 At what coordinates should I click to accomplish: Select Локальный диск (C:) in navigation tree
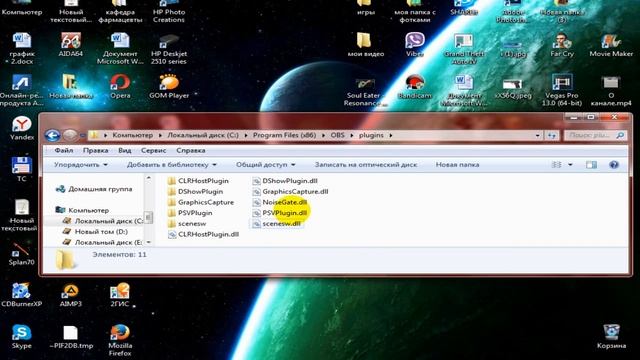point(102,221)
